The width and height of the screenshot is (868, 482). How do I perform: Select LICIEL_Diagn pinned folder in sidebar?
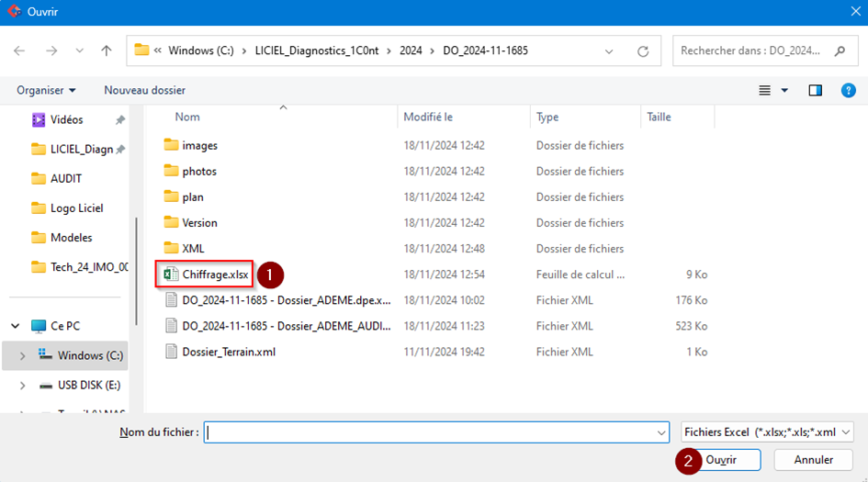pyautogui.click(x=82, y=149)
